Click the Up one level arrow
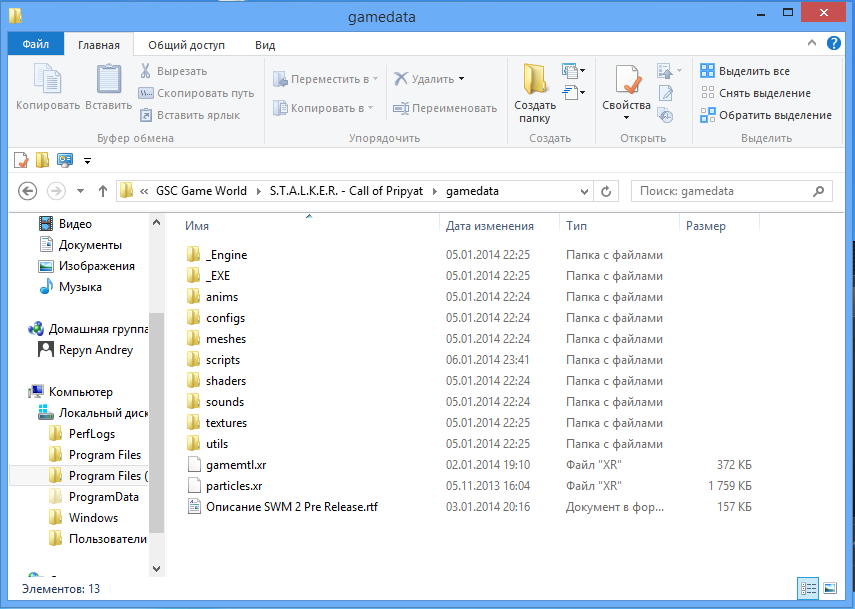The width and height of the screenshot is (855, 609). 103,191
